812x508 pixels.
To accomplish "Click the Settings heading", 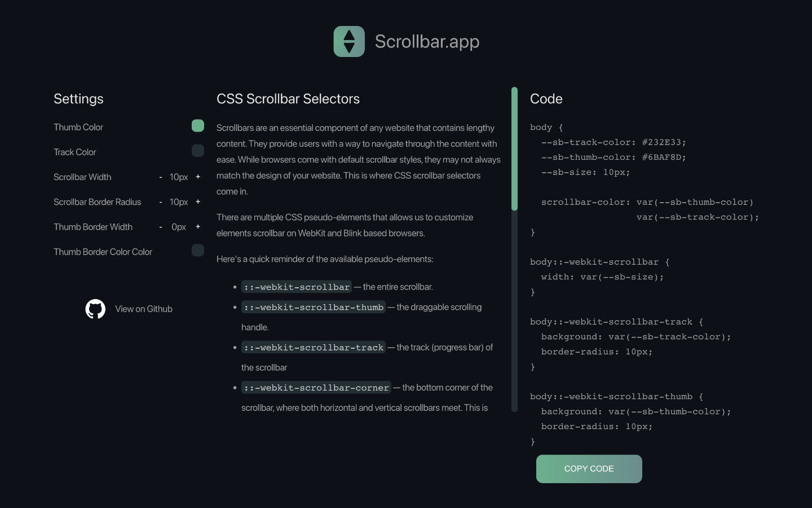I will tap(78, 99).
